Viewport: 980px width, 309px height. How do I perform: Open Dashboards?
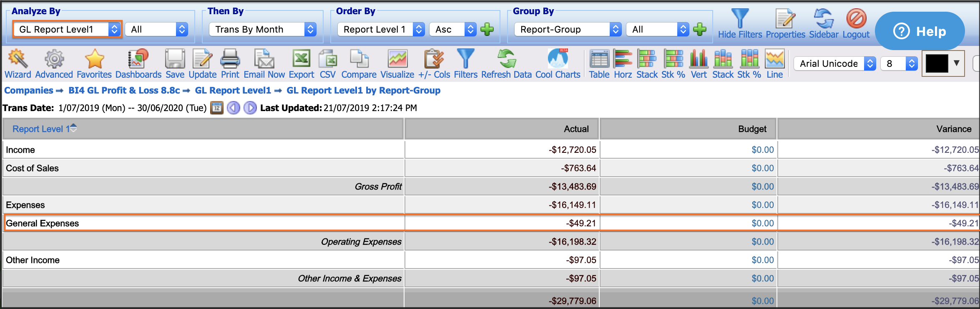click(138, 63)
